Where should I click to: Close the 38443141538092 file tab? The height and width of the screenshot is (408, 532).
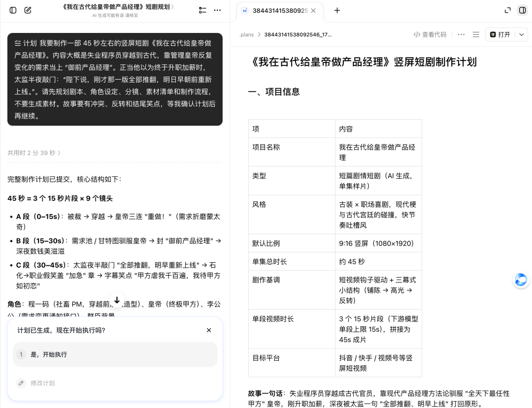click(313, 10)
